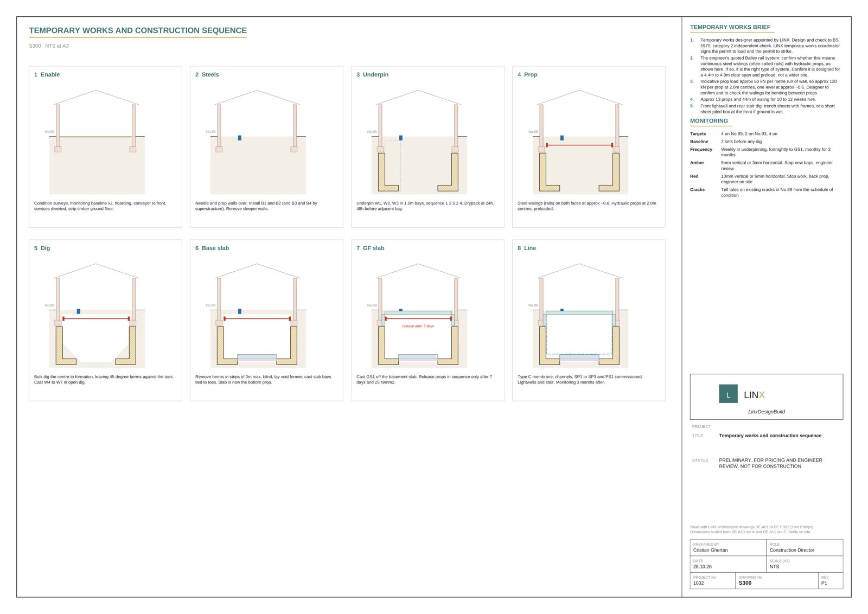868x614 pixels.
Task: Click the 'Temporary works and construction sequence' title field
Action: pos(770,436)
